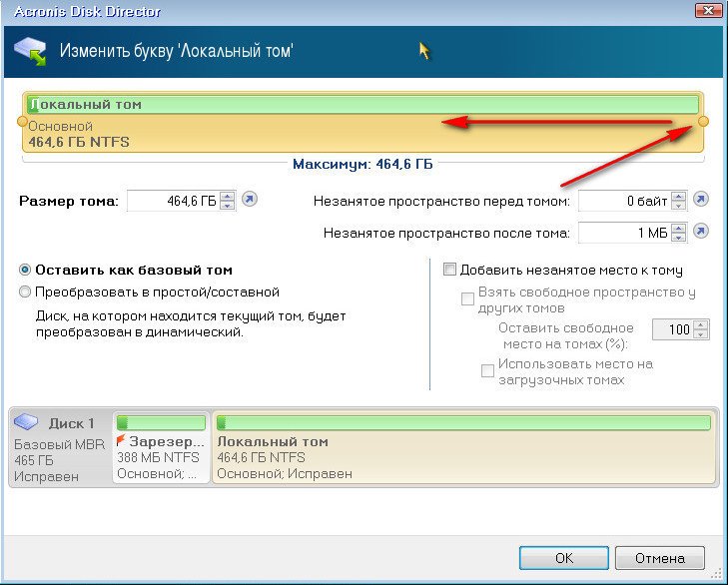The width and height of the screenshot is (728, 585).
Task: Increase free space percent with up arrow
Action: tap(701, 325)
